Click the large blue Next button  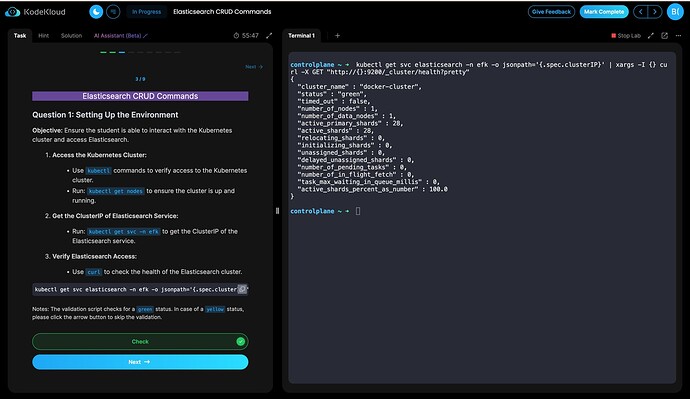pos(140,362)
